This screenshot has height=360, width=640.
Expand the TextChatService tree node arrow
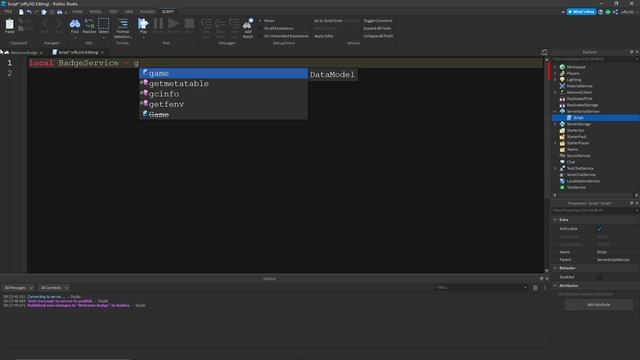point(555,168)
